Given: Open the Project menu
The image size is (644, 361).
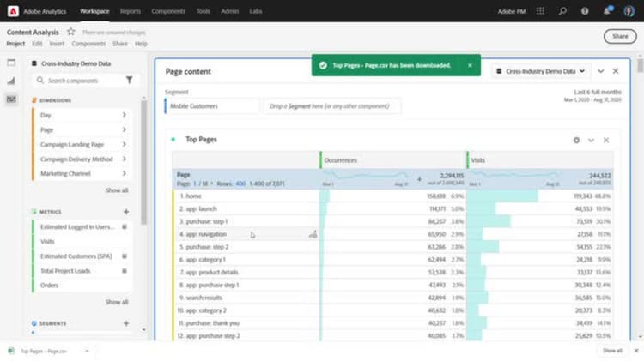Looking at the screenshot, I should tap(15, 44).
